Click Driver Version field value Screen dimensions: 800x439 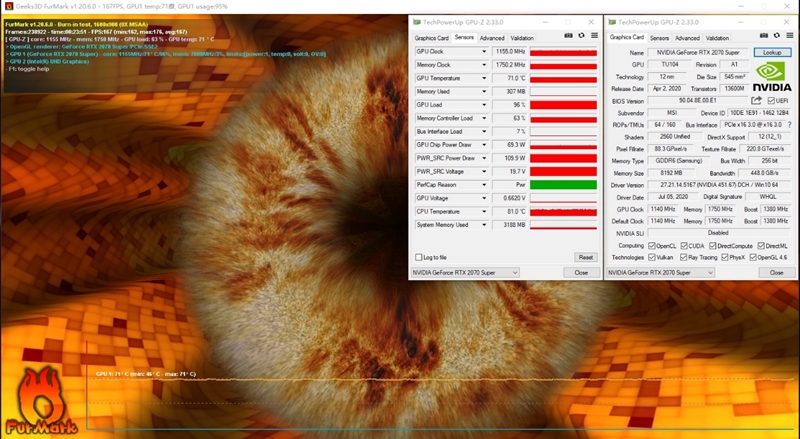coord(719,185)
